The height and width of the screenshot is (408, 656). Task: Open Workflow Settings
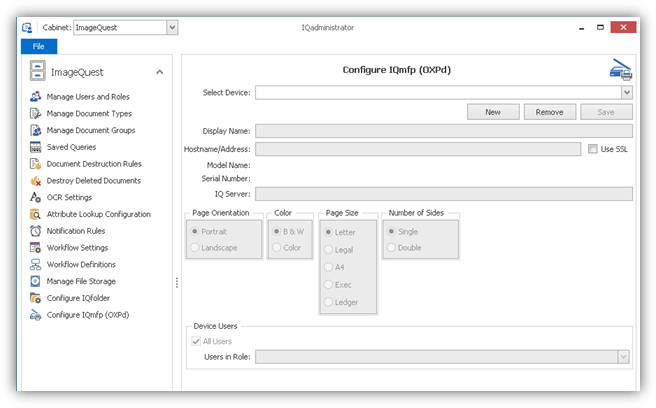click(x=77, y=248)
